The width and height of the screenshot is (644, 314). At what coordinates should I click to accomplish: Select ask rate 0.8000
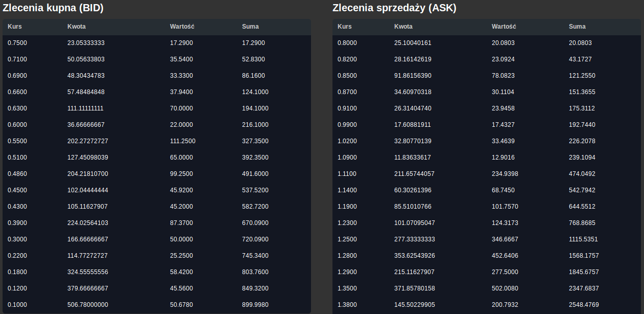pos(347,43)
